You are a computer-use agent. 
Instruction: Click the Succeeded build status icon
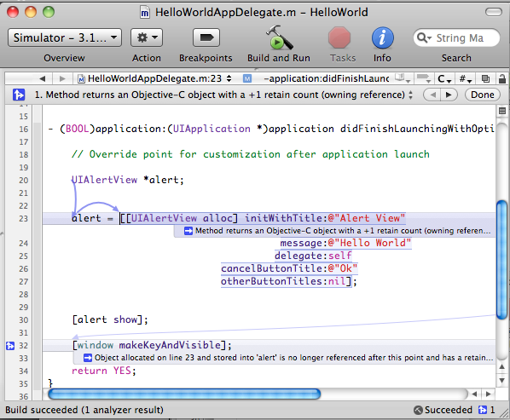coord(418,411)
